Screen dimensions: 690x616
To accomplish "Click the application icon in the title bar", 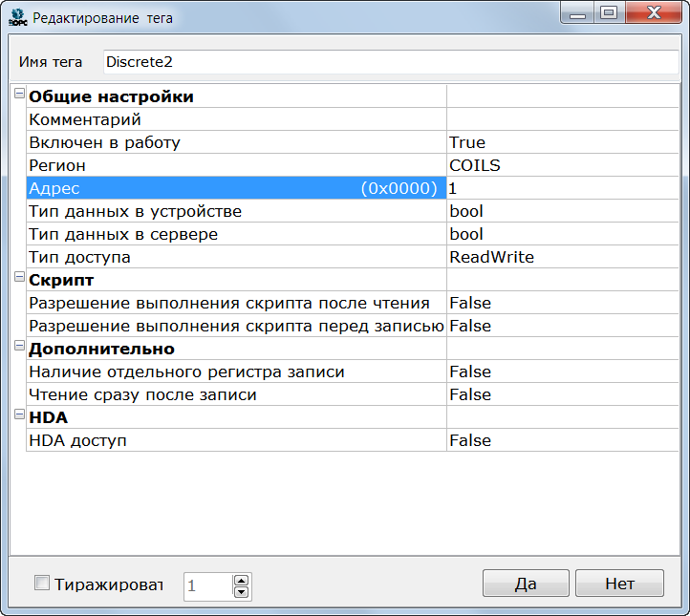I will tap(19, 17).
